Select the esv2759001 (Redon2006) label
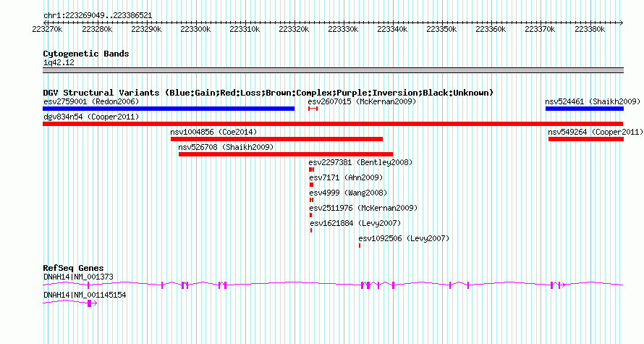644x344 pixels. tap(91, 101)
